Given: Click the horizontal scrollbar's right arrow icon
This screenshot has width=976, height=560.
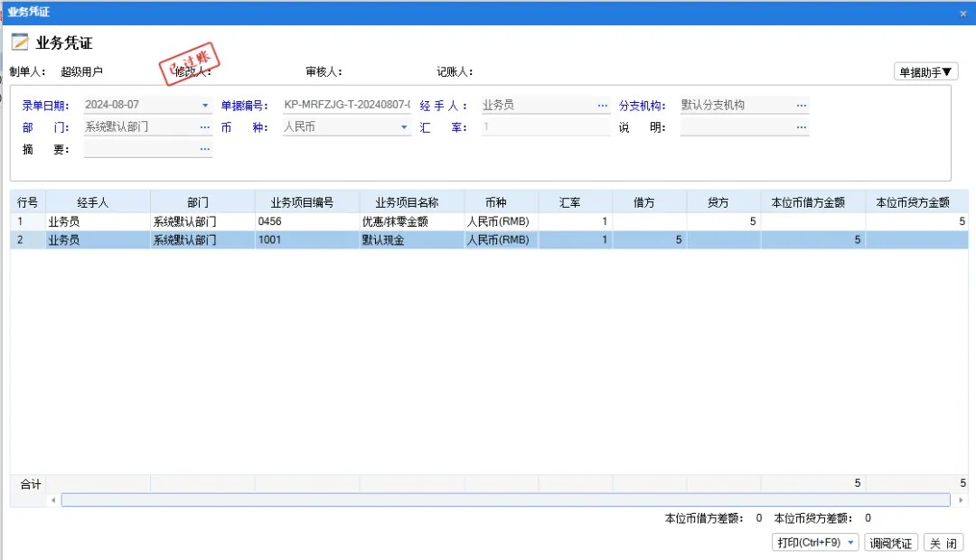Looking at the screenshot, I should (x=961, y=499).
